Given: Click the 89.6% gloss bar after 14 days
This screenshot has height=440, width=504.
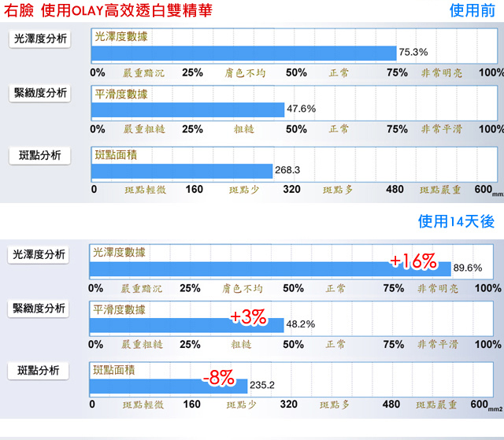Looking at the screenshot, I should [270, 269].
